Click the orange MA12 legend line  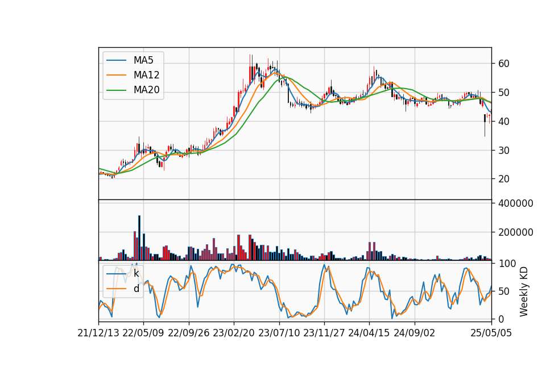116,75
